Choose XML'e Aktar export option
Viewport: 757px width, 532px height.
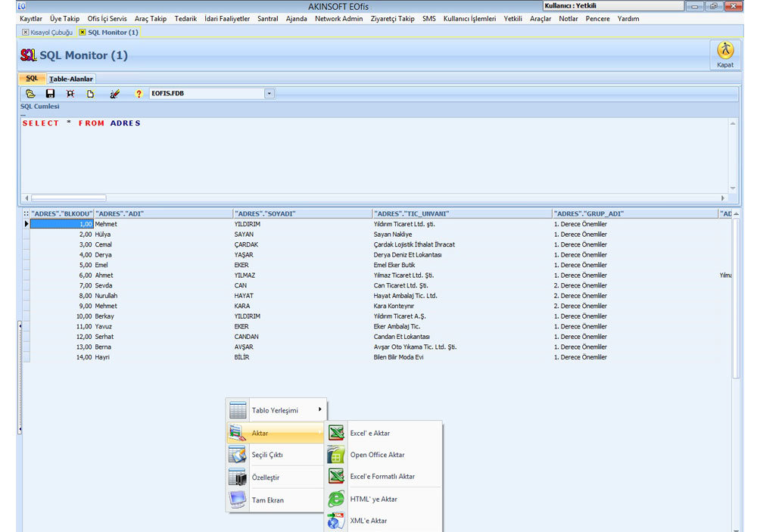coord(384,521)
